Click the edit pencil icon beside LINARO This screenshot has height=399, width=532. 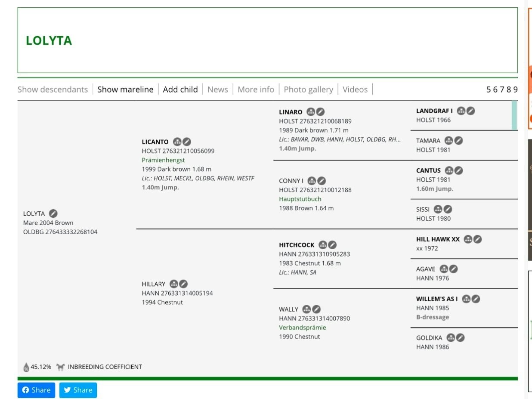tap(321, 112)
